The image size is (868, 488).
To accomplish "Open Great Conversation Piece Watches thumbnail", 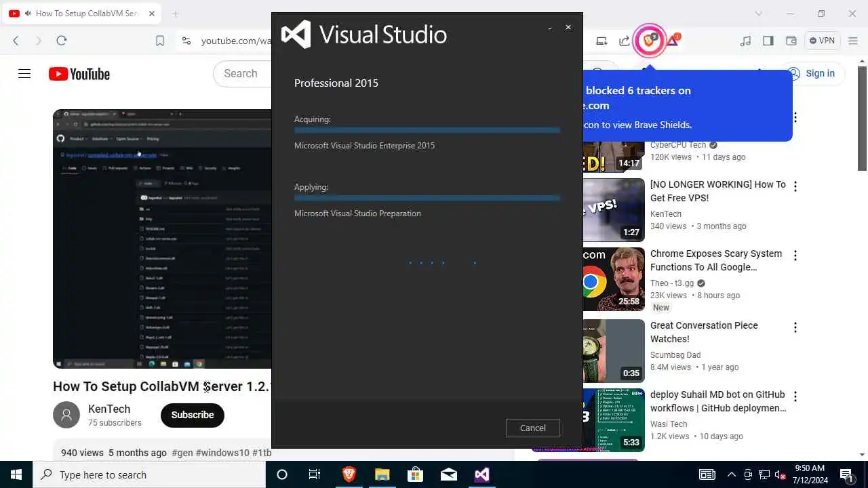I will [x=614, y=351].
